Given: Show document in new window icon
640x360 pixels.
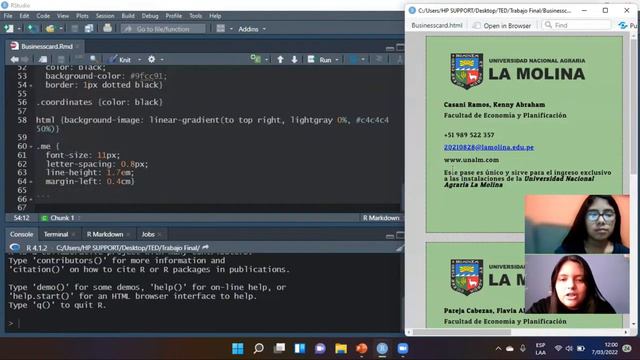Looking at the screenshot, I should click(x=43, y=60).
